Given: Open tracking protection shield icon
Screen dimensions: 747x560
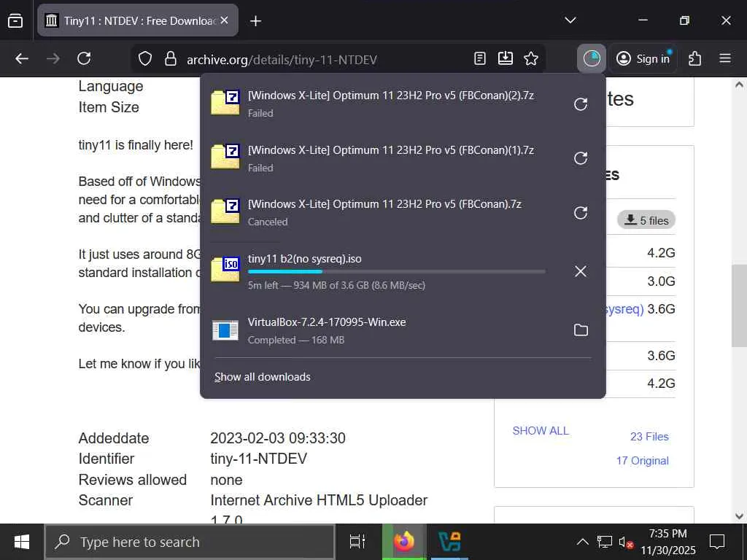Looking at the screenshot, I should 145,59.
